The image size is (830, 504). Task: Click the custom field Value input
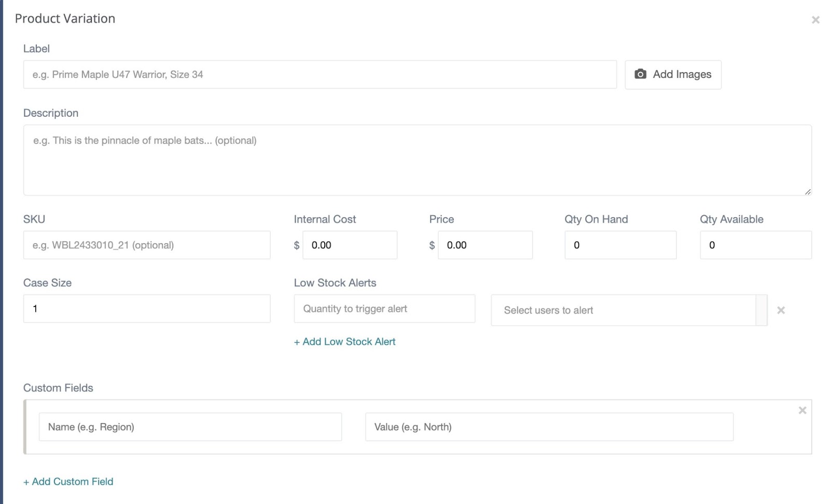tap(548, 427)
